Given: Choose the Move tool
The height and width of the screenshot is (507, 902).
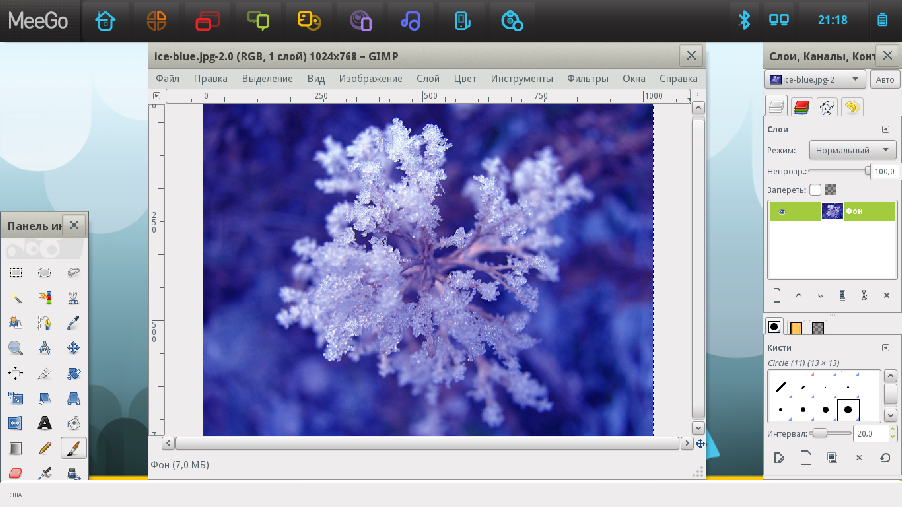Looking at the screenshot, I should pyautogui.click(x=73, y=348).
